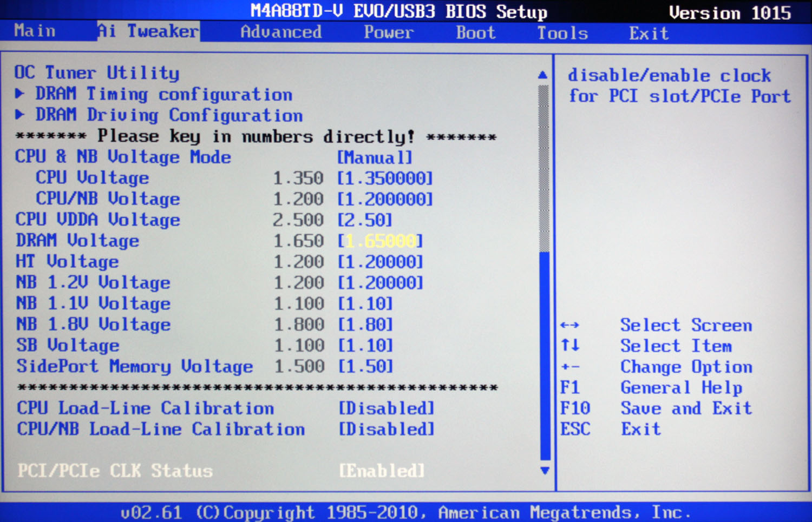Viewport: 812px width, 522px height.
Task: Click the American Megatrends copyright line
Action: pos(405,512)
